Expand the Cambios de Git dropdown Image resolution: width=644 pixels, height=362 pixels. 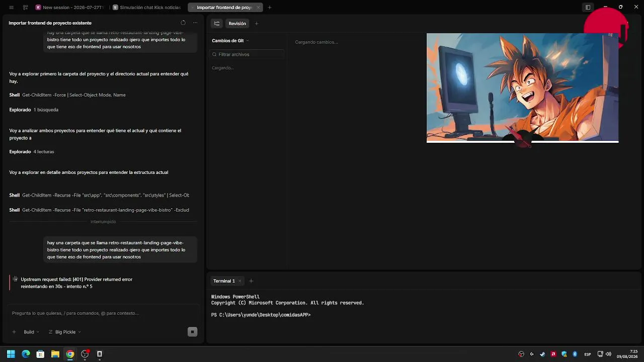click(x=230, y=41)
